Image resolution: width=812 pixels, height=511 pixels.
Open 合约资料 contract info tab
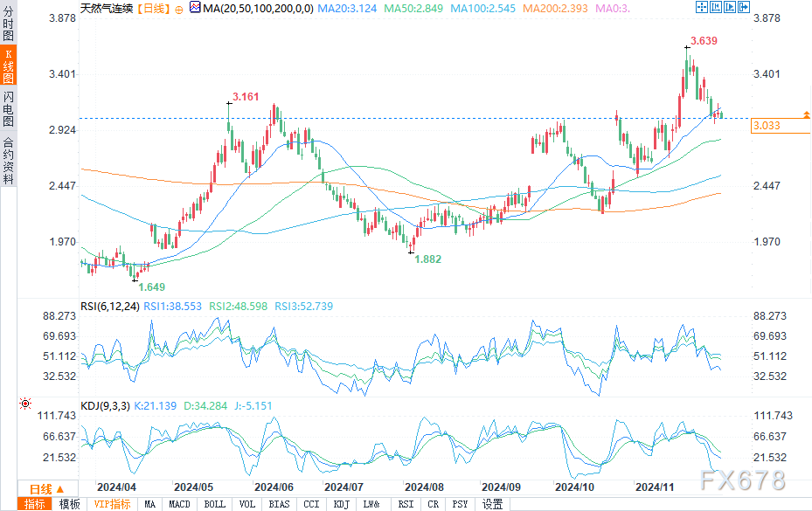8,161
